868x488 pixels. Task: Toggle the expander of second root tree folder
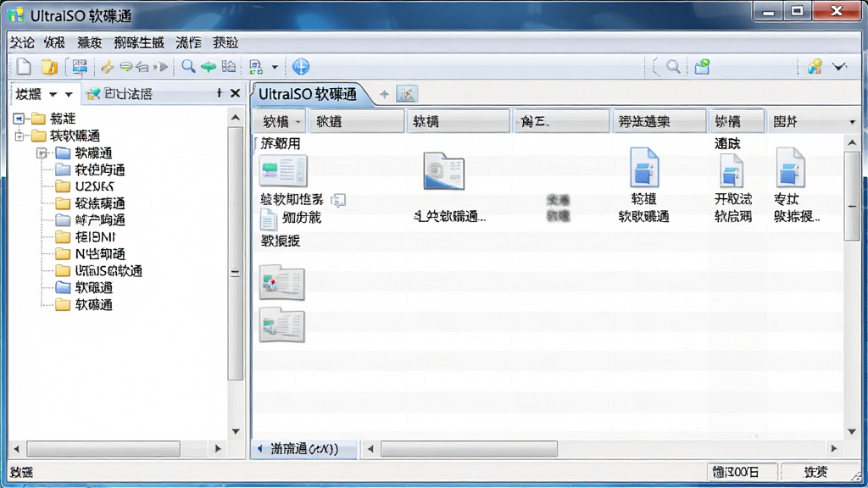(19, 136)
